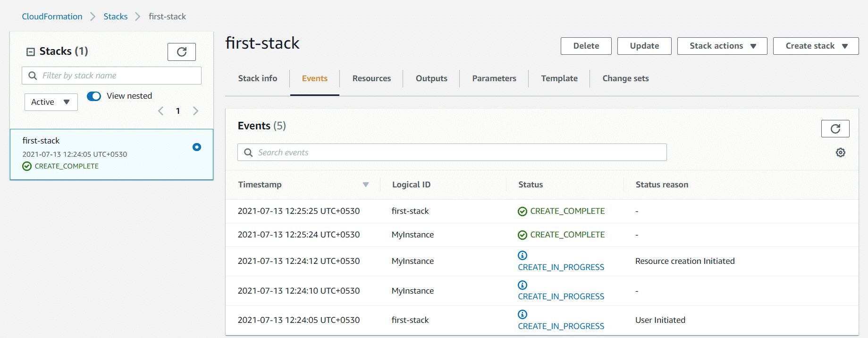
Task: Sort events by Timestamp arrow
Action: pyautogui.click(x=366, y=185)
